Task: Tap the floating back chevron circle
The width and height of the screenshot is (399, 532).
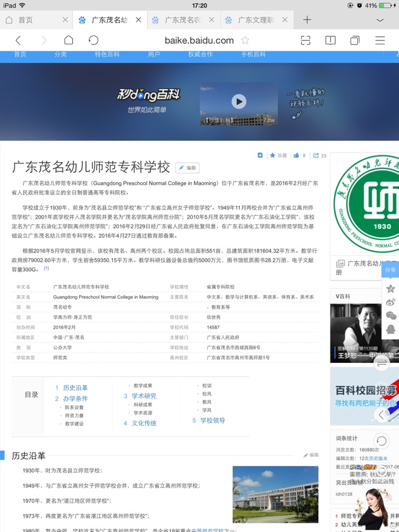Action: [x=382, y=414]
